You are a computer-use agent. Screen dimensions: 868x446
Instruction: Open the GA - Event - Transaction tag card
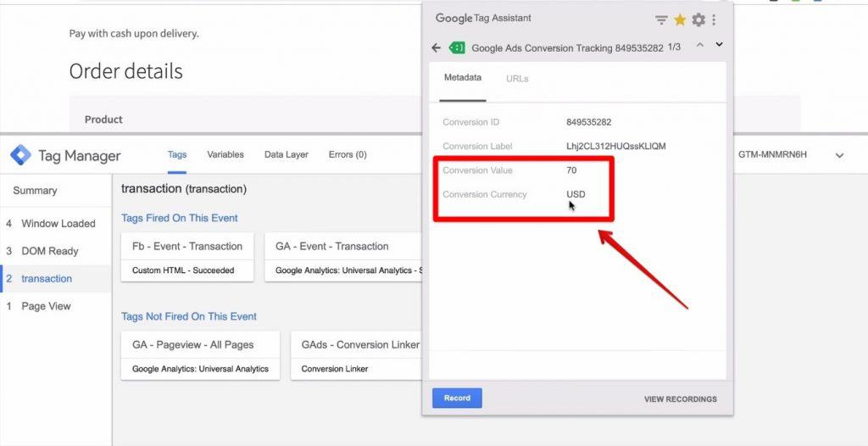click(344, 257)
